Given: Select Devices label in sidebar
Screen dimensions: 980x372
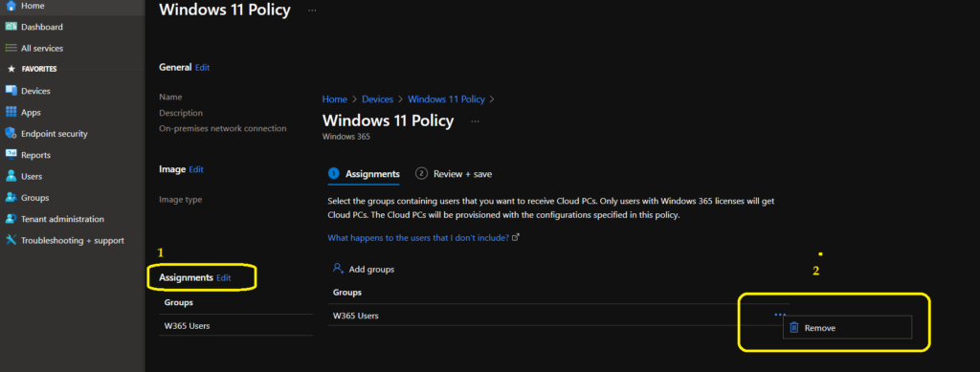Looking at the screenshot, I should pos(35,91).
